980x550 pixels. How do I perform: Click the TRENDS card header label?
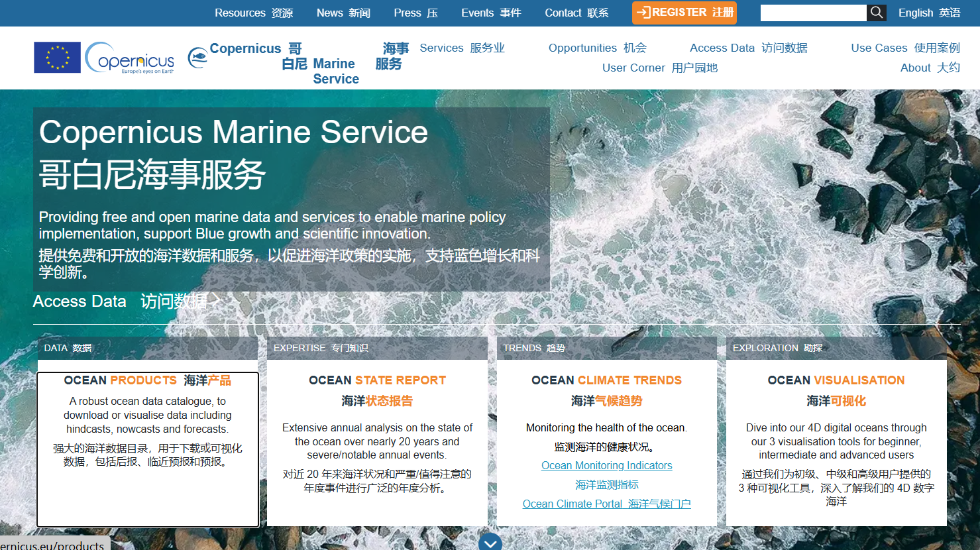tap(534, 348)
